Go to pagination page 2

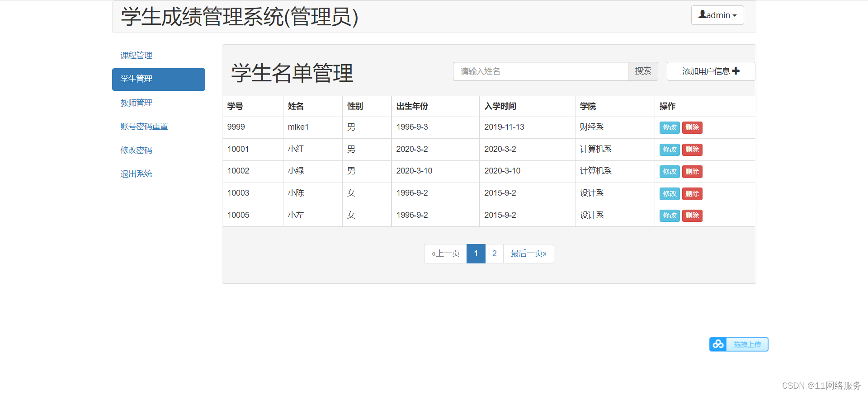[495, 253]
